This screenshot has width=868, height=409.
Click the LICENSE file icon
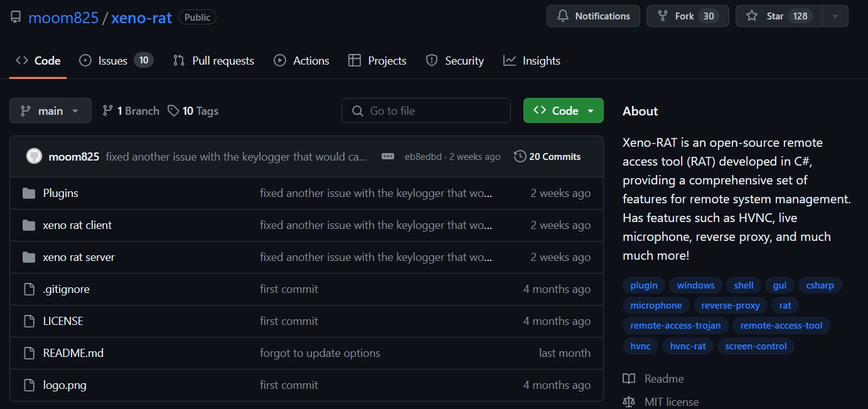28,321
